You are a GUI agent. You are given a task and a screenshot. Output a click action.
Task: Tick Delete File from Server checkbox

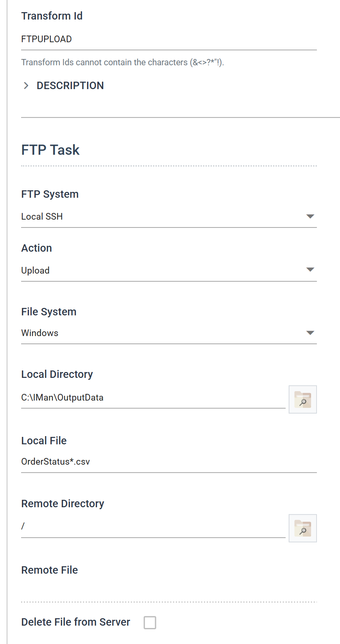point(150,623)
